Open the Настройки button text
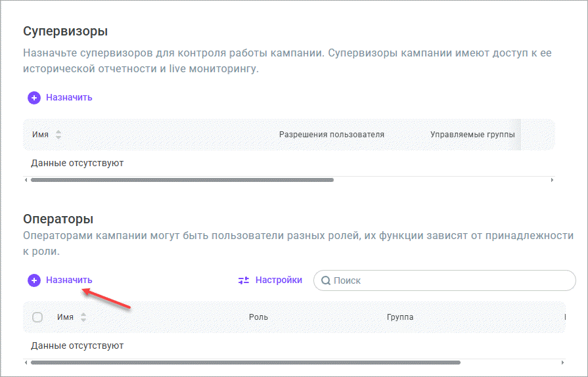 279,280
